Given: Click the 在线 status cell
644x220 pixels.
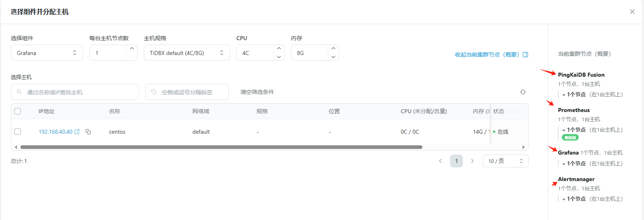Looking at the screenshot, I should pos(503,132).
